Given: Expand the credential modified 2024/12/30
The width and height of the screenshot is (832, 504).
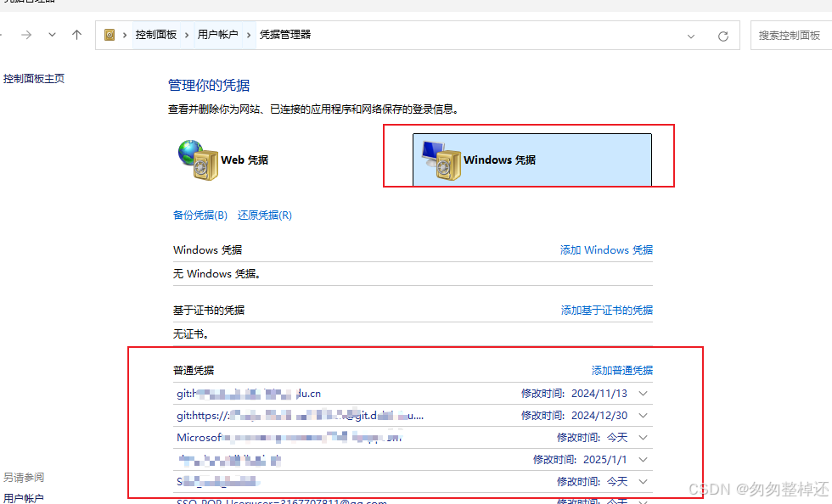Looking at the screenshot, I should point(644,416).
